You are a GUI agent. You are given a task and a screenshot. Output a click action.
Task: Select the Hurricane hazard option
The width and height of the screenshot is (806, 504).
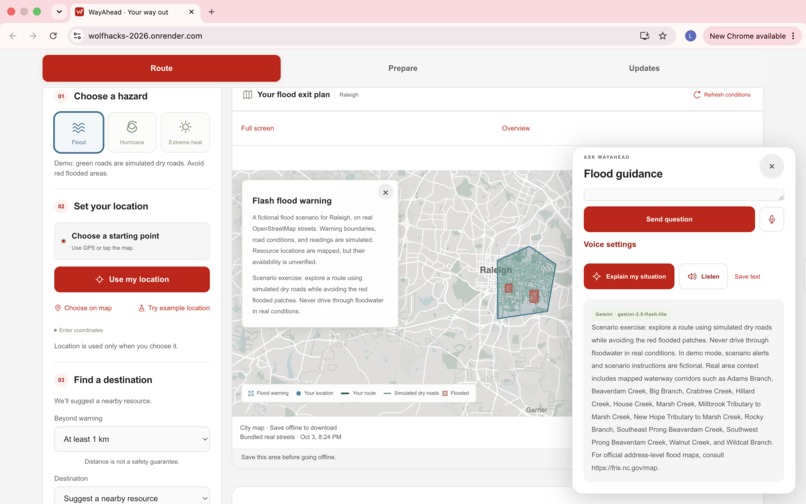pos(132,133)
